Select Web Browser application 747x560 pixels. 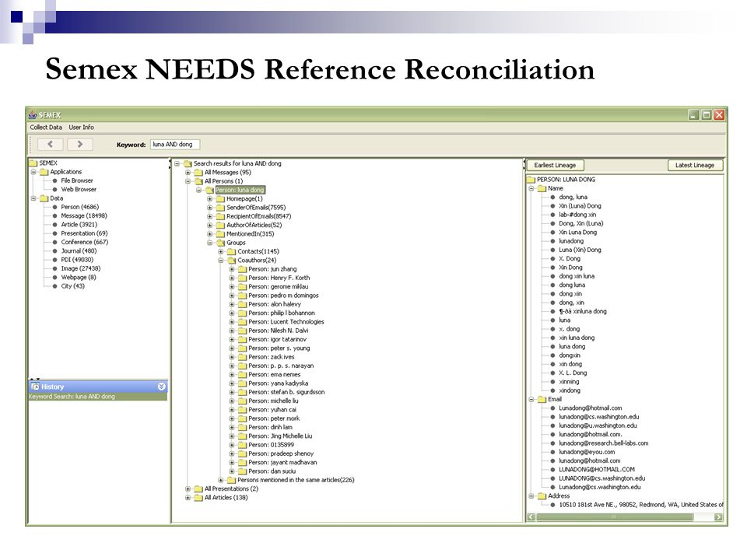pyautogui.click(x=78, y=190)
